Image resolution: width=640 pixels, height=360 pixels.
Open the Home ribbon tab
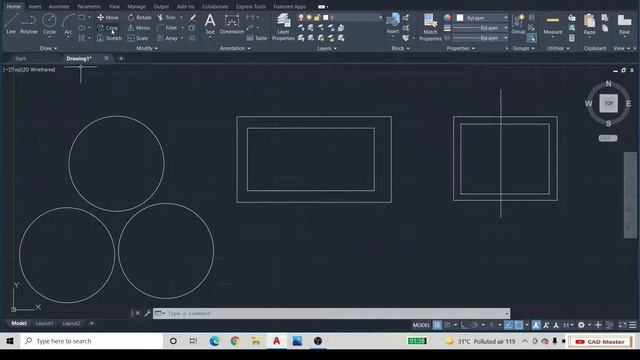click(x=13, y=7)
